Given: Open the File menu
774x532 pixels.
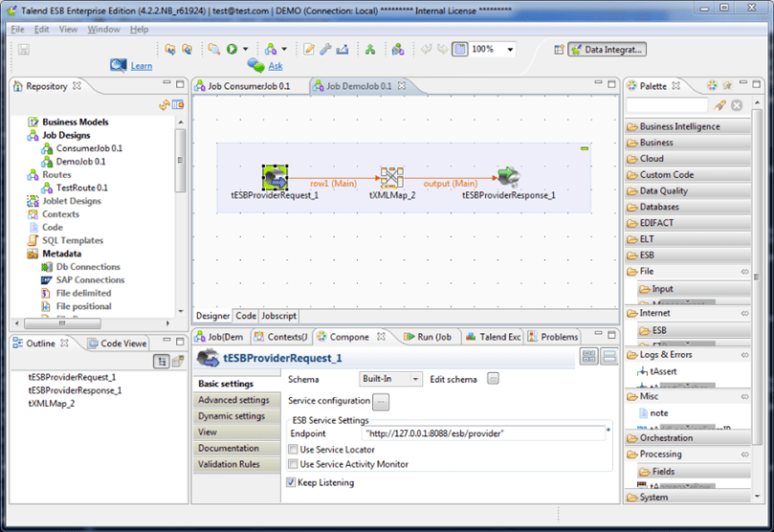Looking at the screenshot, I should tap(17, 29).
